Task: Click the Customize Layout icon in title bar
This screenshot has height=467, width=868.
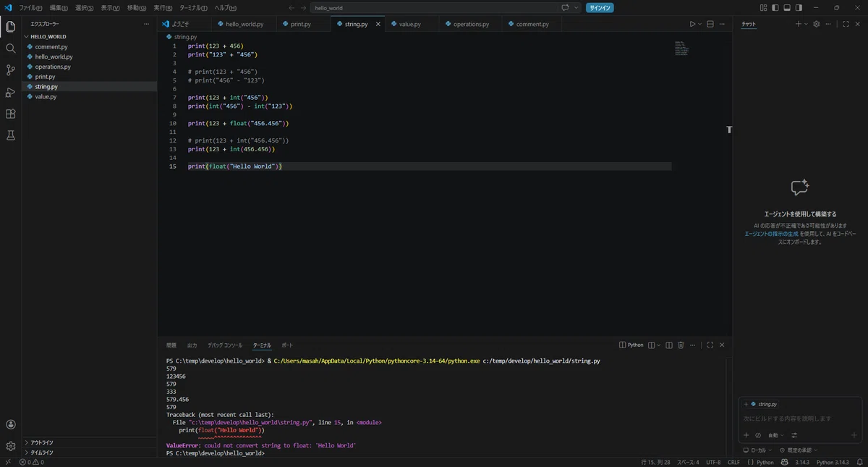Action: pos(764,7)
